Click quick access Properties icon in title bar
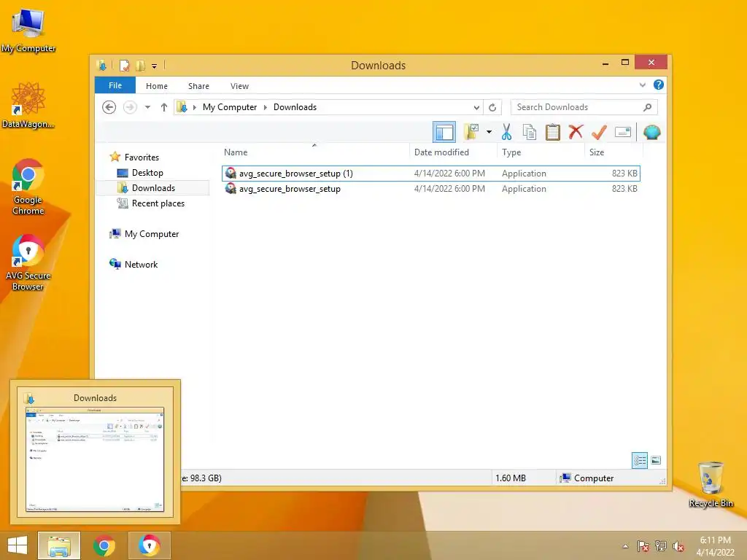 coord(124,65)
